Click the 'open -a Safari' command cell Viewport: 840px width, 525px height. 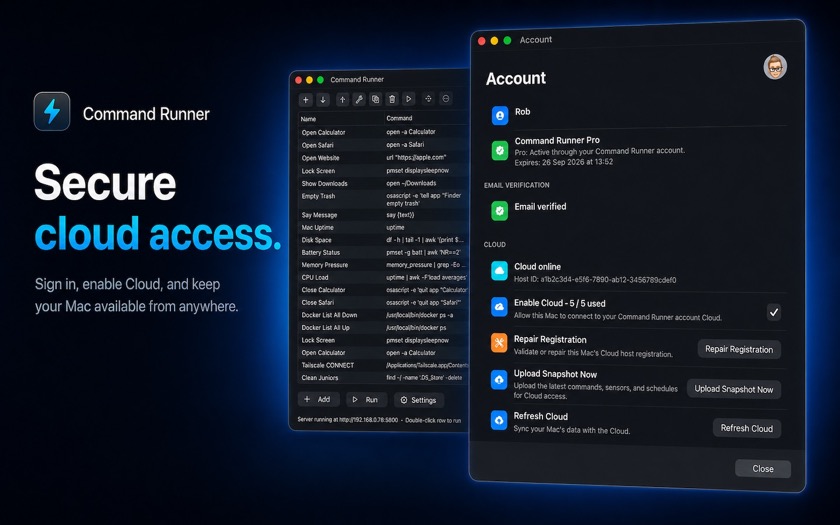pyautogui.click(x=405, y=145)
